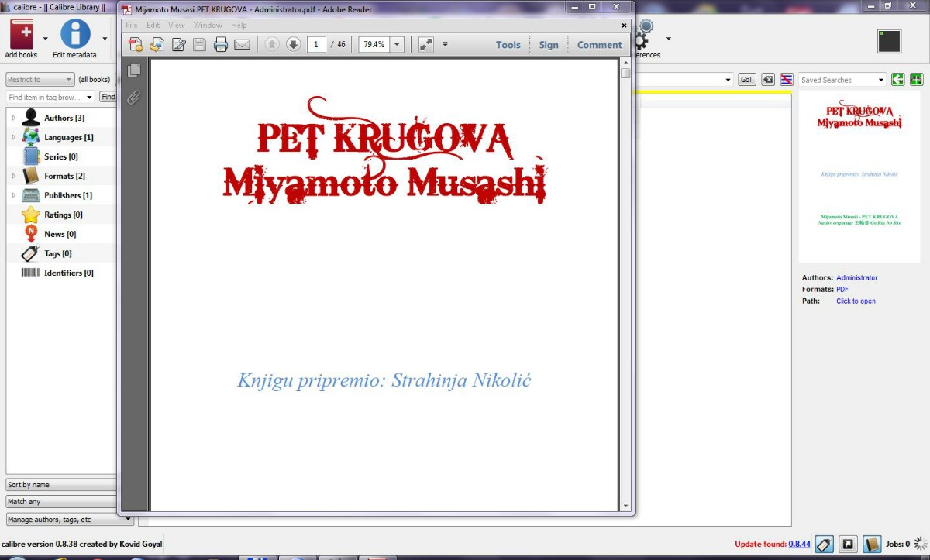930x560 pixels.
Task: Click the zoom percentage field showing 79.4%
Action: pos(374,44)
